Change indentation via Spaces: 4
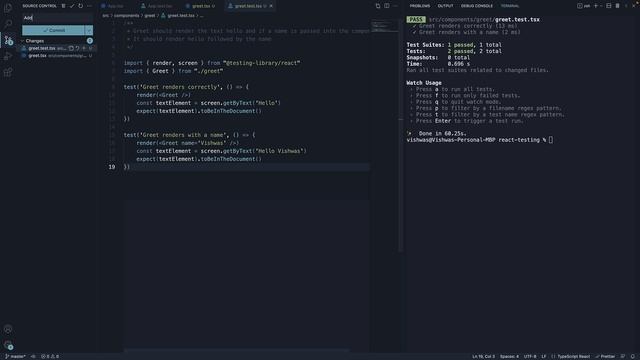The height and width of the screenshot is (360, 640). coord(509,356)
